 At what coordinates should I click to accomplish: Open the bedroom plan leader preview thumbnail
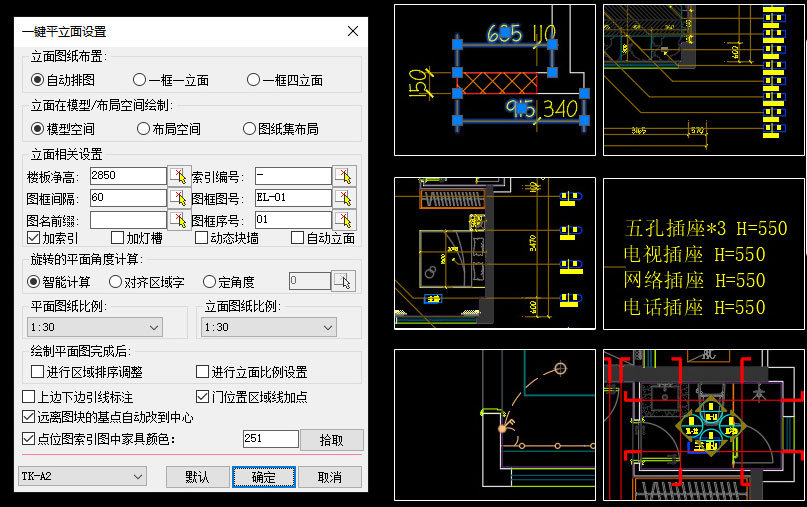coord(495,253)
